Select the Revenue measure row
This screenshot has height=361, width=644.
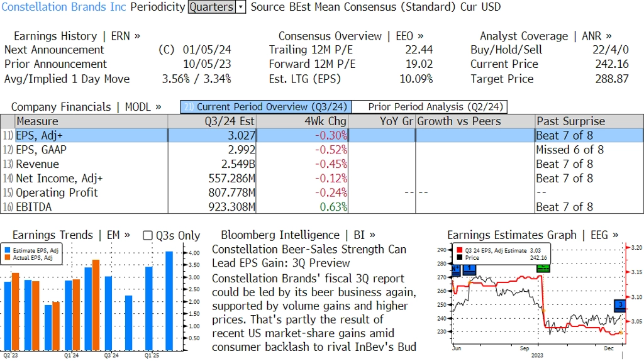(x=322, y=164)
